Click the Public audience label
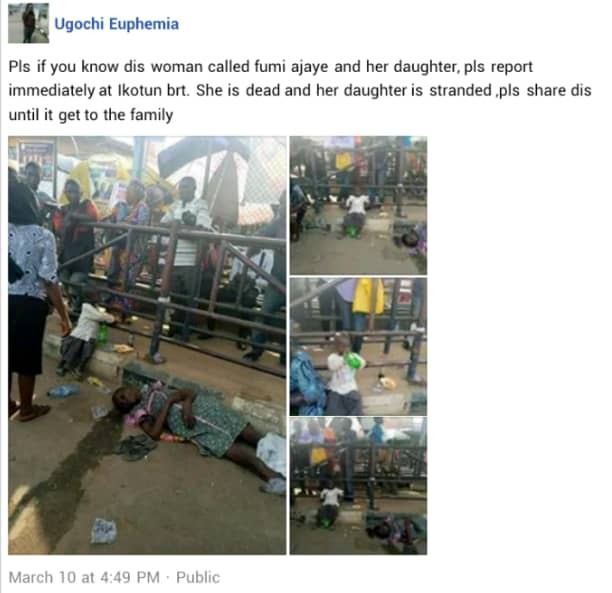This screenshot has width=612, height=593. [x=198, y=577]
